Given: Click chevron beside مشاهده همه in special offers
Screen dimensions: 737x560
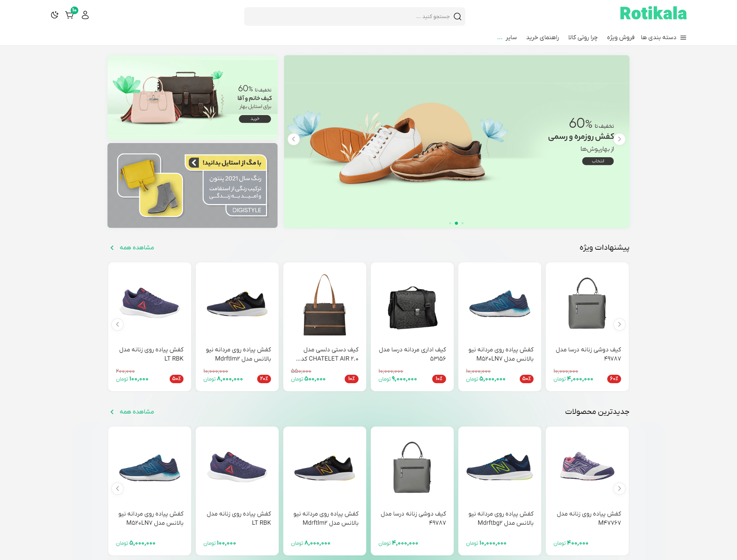Looking at the screenshot, I should click(x=112, y=248).
